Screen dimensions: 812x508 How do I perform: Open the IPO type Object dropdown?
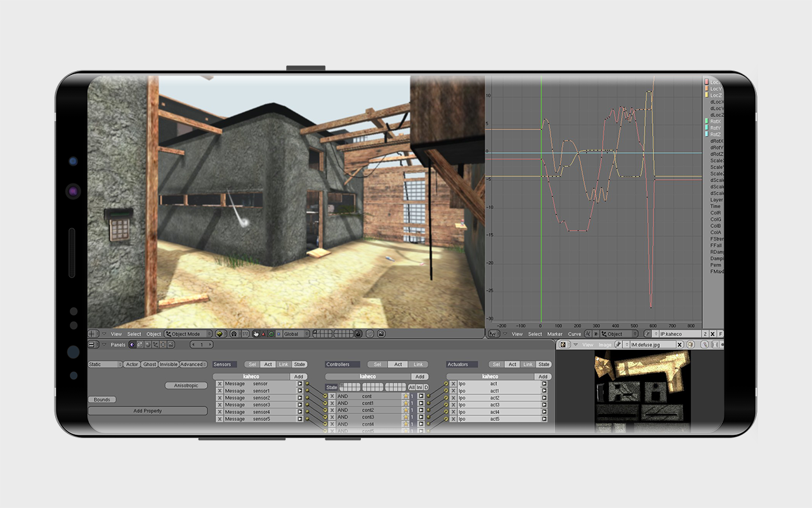pyautogui.click(x=620, y=334)
